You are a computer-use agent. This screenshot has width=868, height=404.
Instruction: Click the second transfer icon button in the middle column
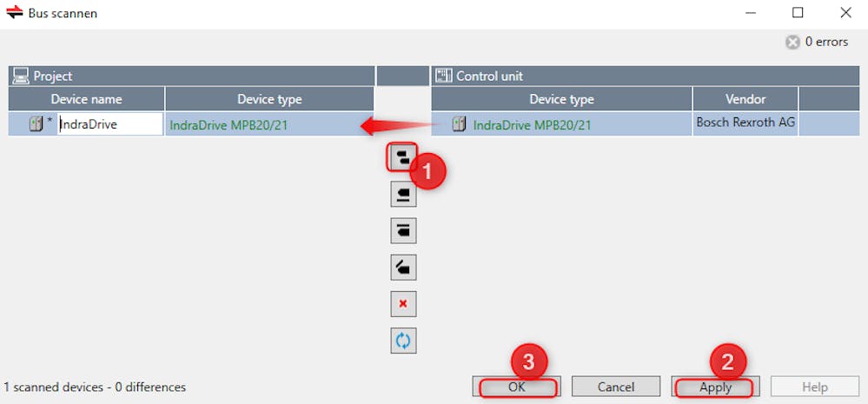[x=403, y=194]
